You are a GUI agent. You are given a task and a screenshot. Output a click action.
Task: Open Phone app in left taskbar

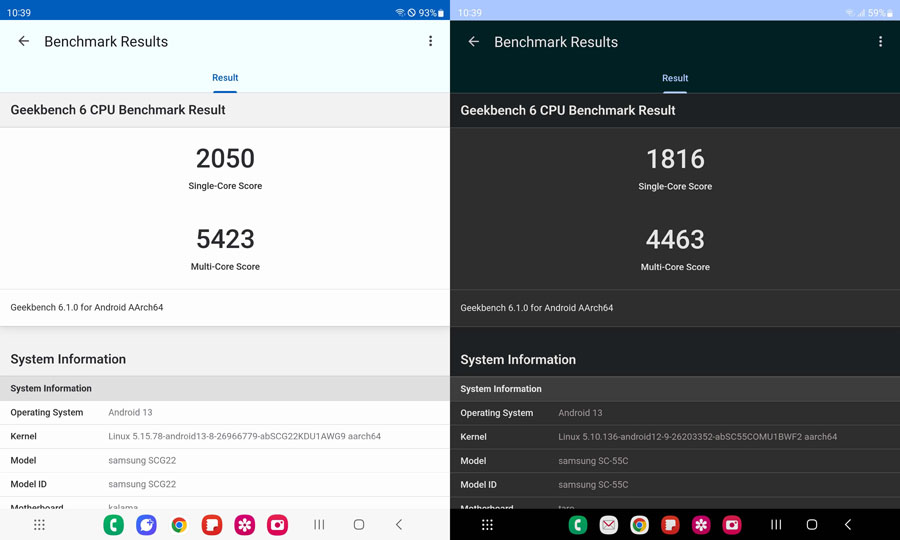click(114, 525)
